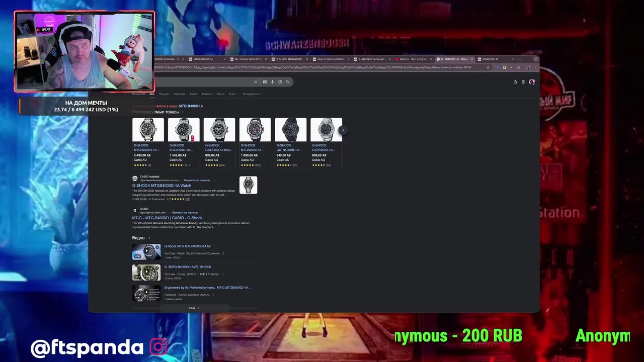This screenshot has height=362, width=644.
Task: Switch to the 'MT-G Silver Watch' browser tab
Action: 249,59
